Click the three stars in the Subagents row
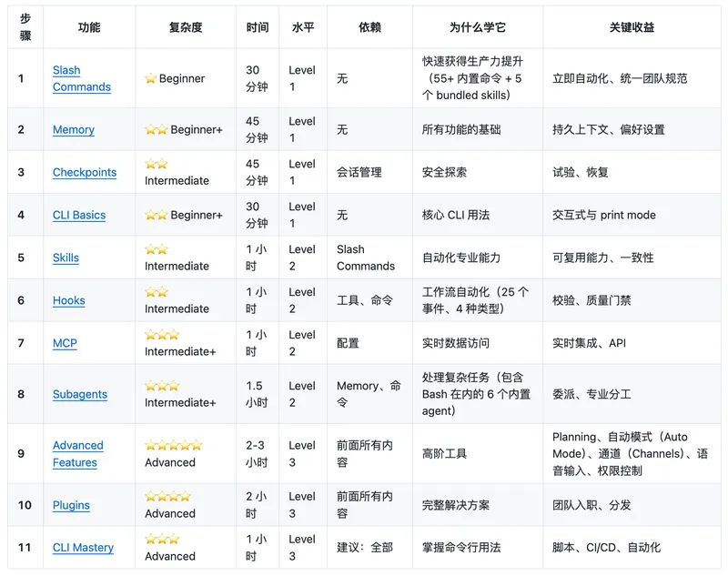This screenshot has height=576, width=728. (162, 385)
